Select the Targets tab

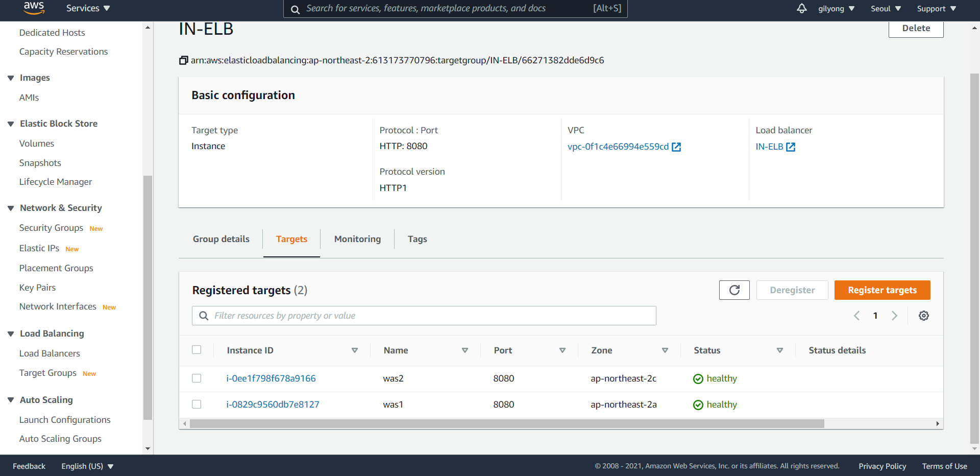[x=291, y=239]
